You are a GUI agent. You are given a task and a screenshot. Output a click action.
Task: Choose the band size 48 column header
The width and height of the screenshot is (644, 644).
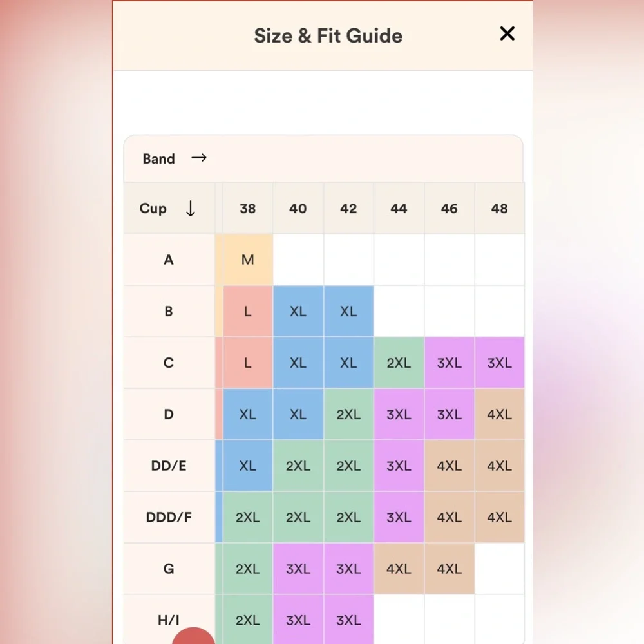pyautogui.click(x=500, y=209)
